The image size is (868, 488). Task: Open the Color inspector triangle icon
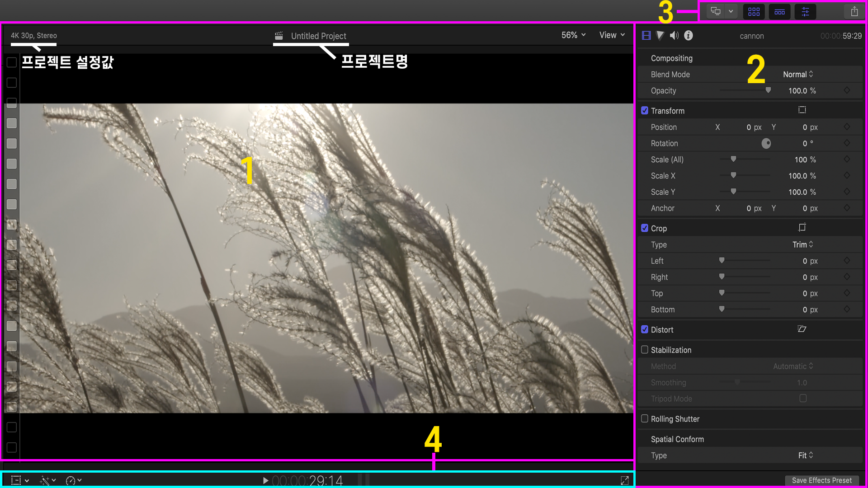point(660,36)
